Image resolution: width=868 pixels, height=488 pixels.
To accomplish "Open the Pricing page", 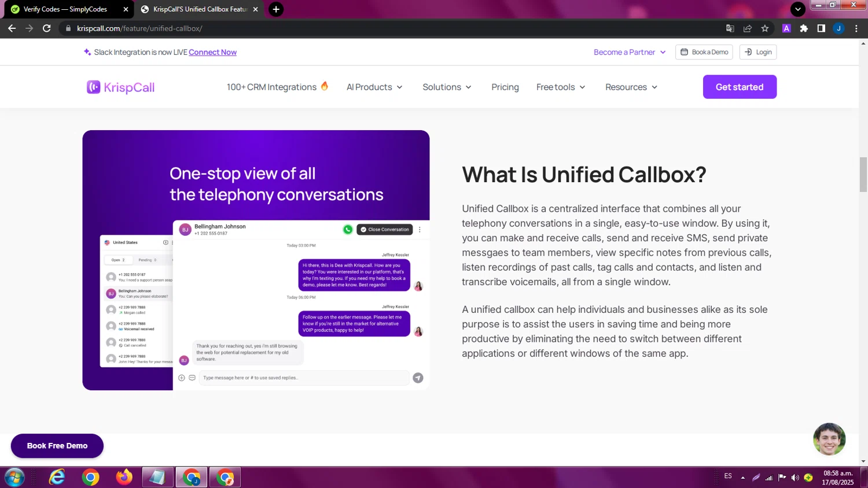I will pos(505,87).
